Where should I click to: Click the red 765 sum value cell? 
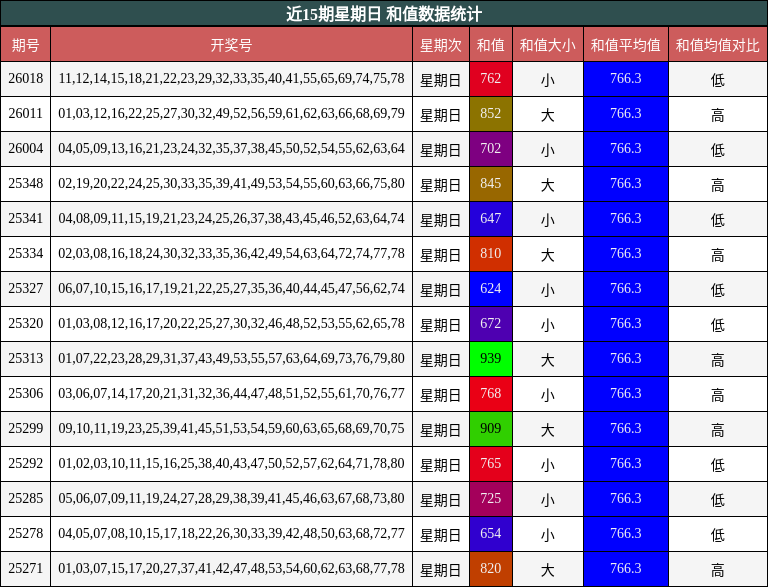tap(491, 464)
